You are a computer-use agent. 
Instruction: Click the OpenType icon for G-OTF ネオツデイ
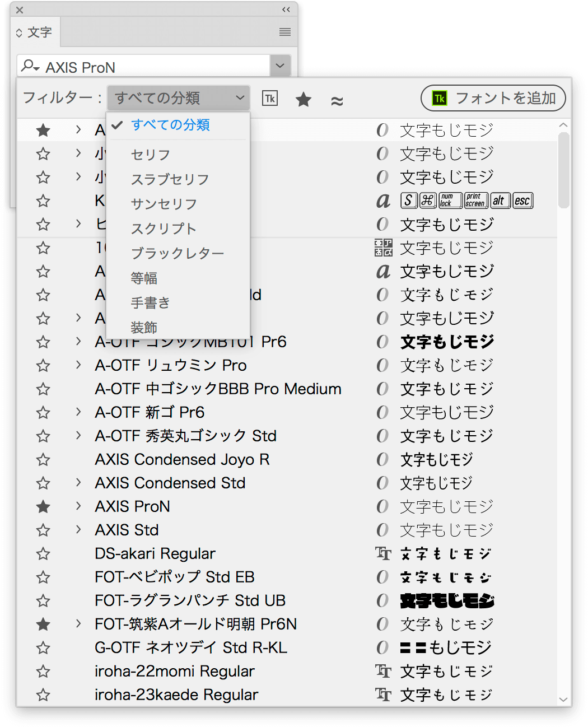pyautogui.click(x=382, y=647)
